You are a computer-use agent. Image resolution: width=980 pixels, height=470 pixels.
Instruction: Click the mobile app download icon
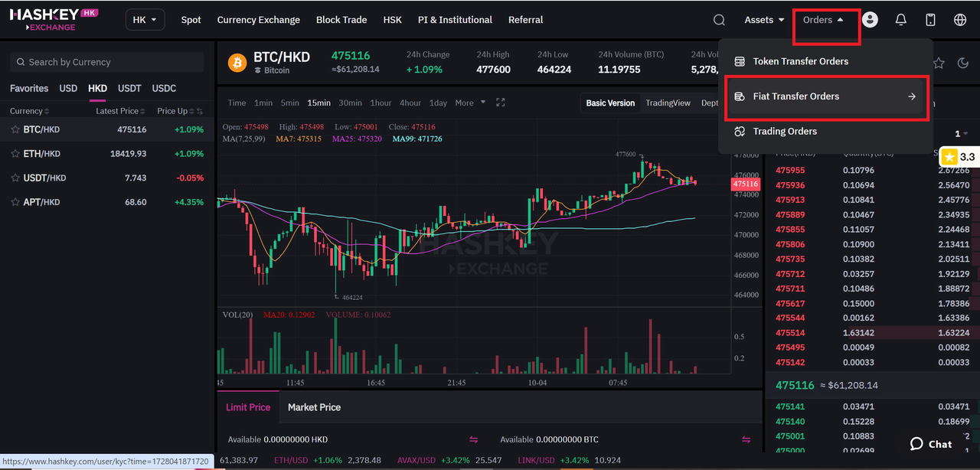(930, 20)
